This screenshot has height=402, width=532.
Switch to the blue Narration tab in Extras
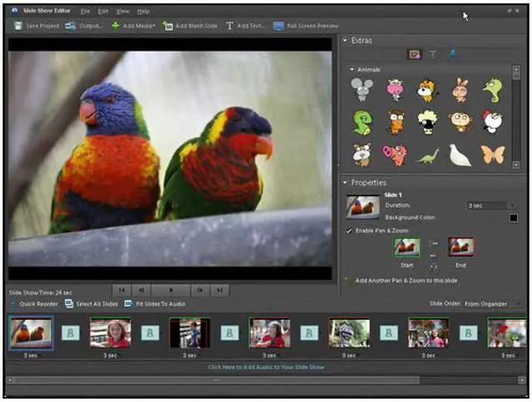(452, 54)
